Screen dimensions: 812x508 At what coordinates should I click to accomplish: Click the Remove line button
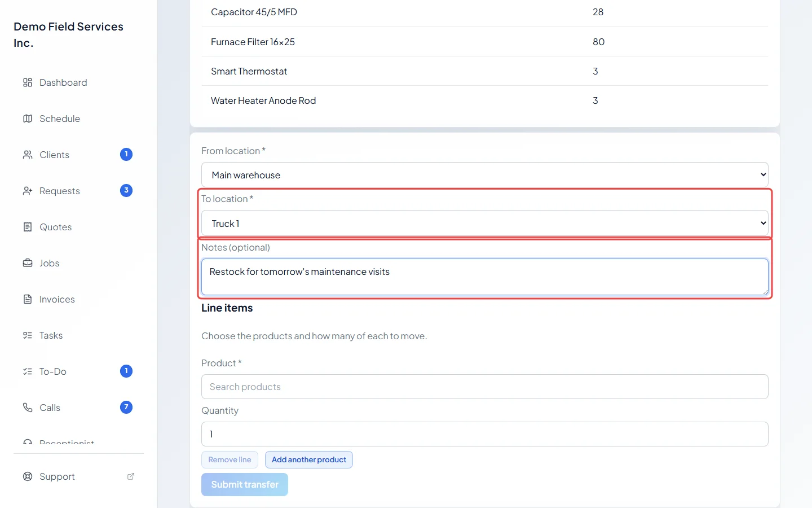pos(230,459)
